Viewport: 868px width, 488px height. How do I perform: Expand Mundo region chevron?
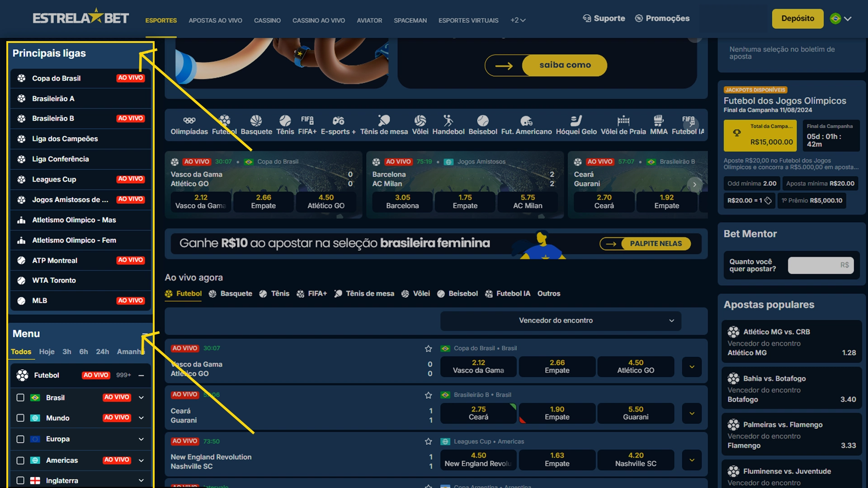[x=141, y=418]
